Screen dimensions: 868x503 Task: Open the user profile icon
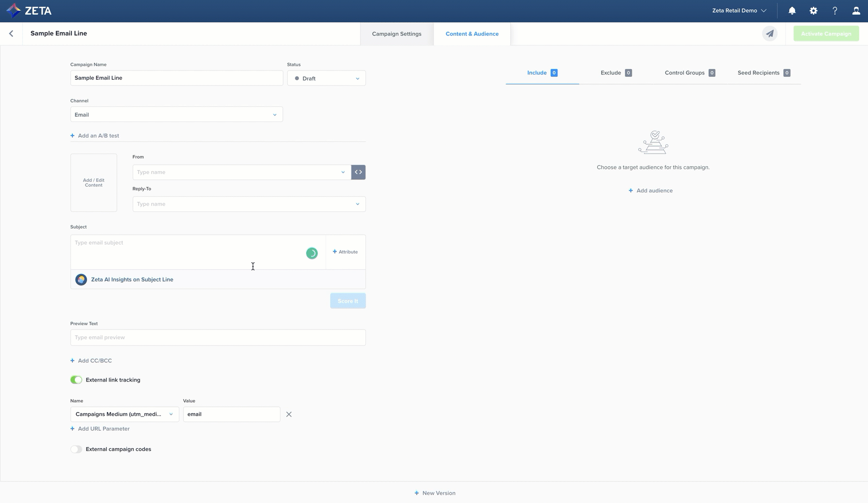click(856, 11)
